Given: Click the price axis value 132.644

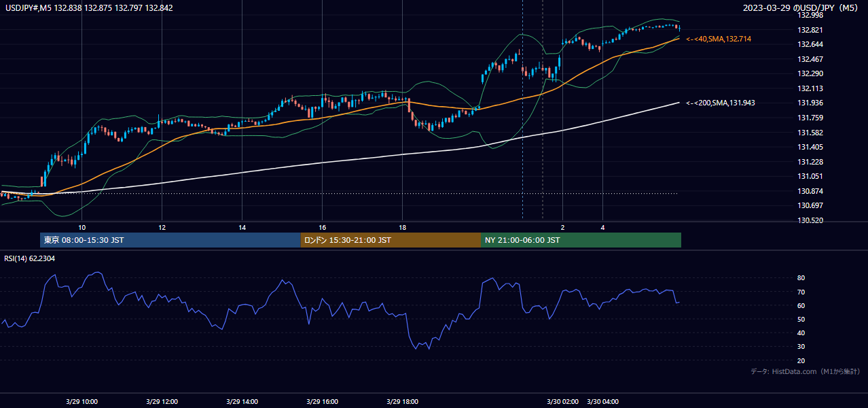Looking at the screenshot, I should click(x=810, y=45).
